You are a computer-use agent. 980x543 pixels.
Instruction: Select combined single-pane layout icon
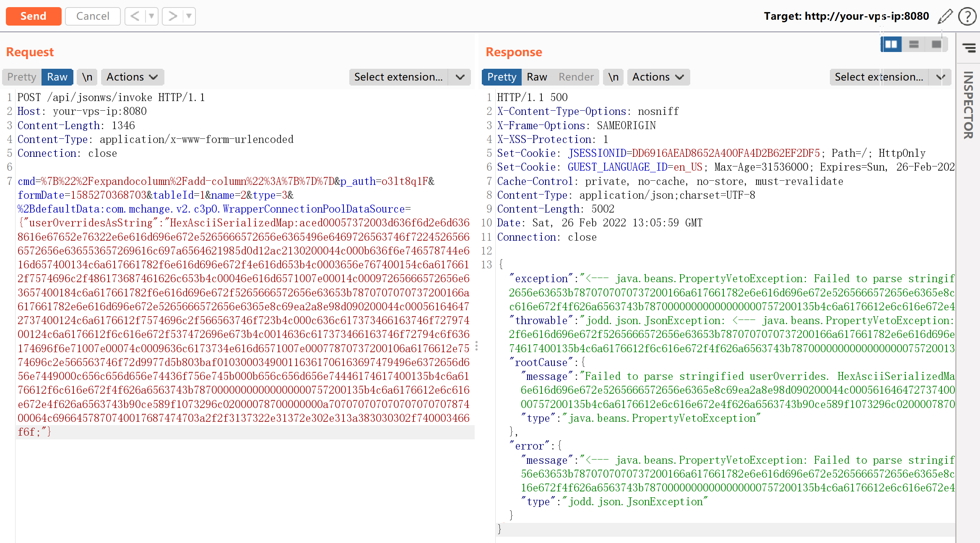[936, 44]
